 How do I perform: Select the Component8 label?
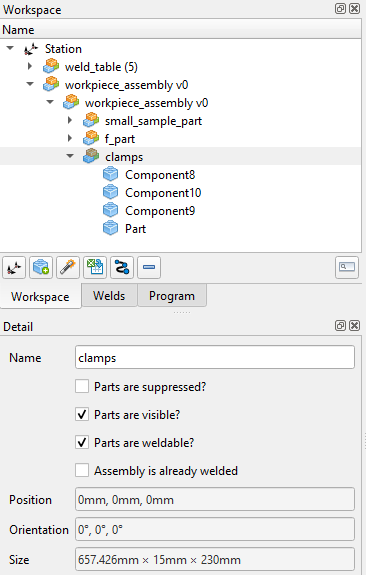point(160,175)
